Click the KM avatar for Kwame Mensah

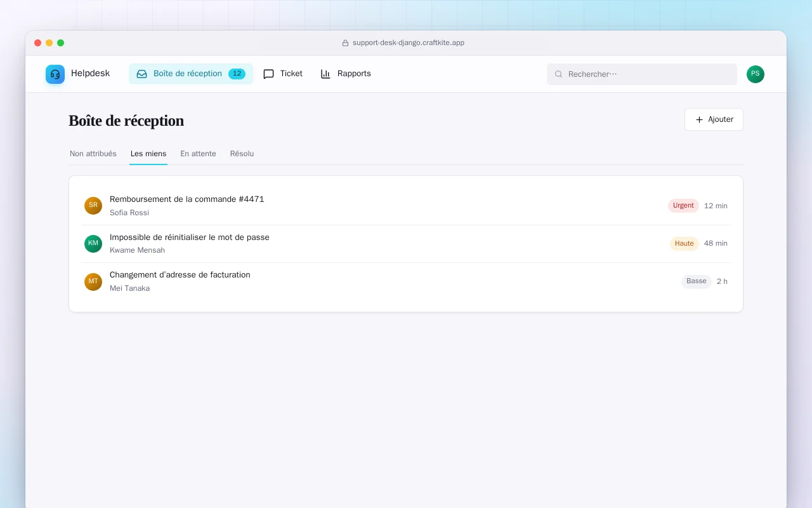(x=93, y=244)
